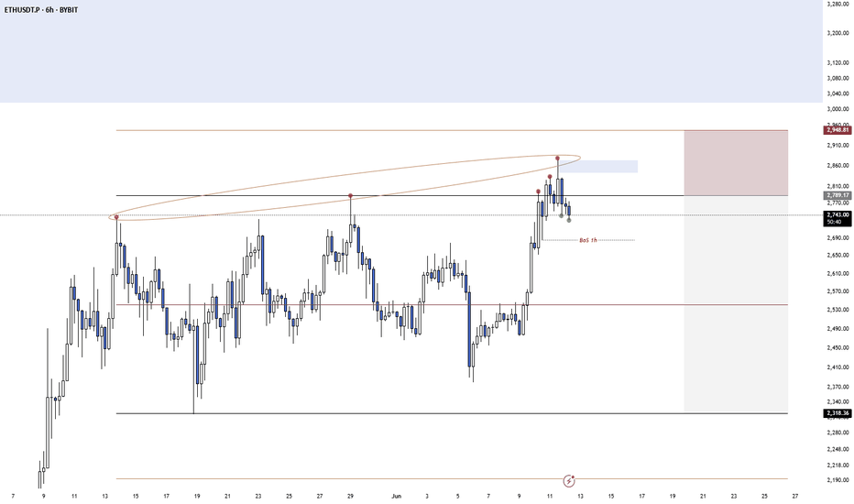Click the gray 2,789.17 entry price label
The height and width of the screenshot is (504, 854).
click(x=838, y=195)
